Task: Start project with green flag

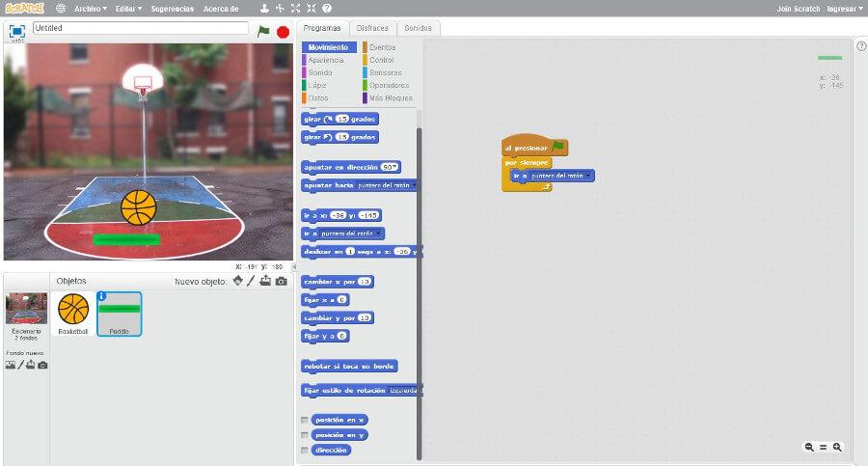Action: [x=263, y=32]
